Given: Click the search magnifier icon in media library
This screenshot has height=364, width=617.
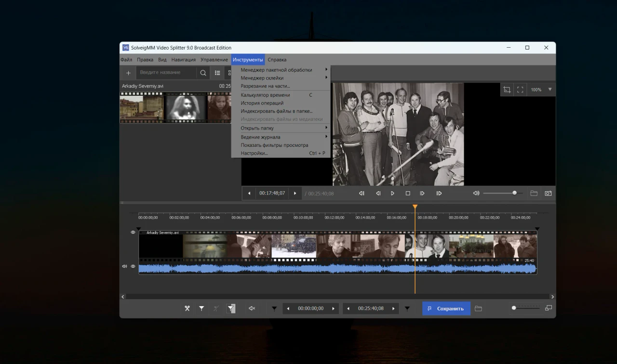Looking at the screenshot, I should point(203,73).
